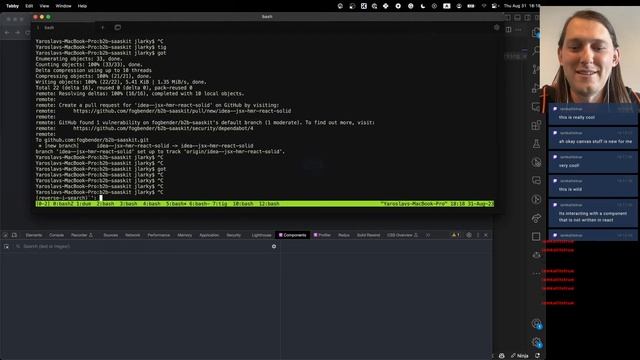The image size is (640, 360).
Task: Click the '1:dum' entry in tmux status bar
Action: point(84,203)
